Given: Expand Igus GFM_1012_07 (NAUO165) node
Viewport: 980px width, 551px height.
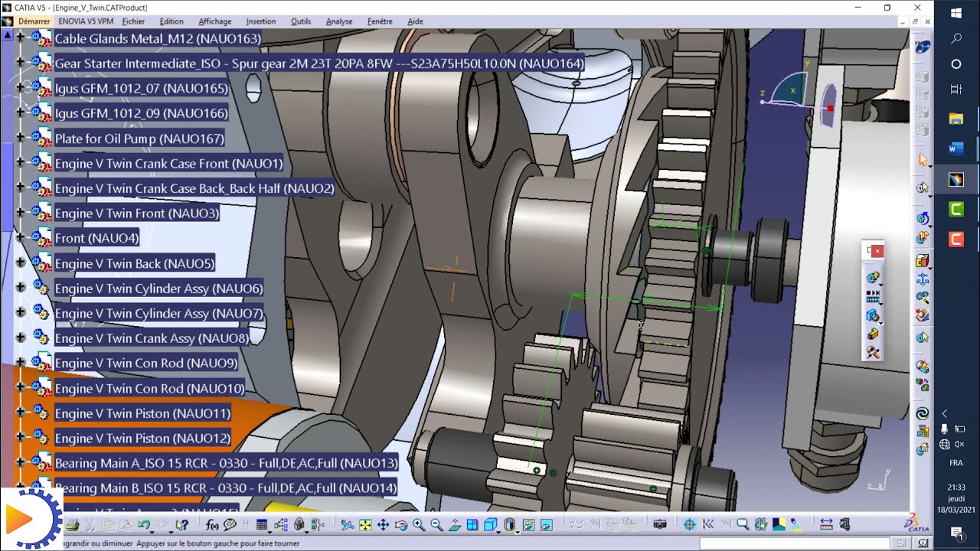Looking at the screenshot, I should click(21, 88).
